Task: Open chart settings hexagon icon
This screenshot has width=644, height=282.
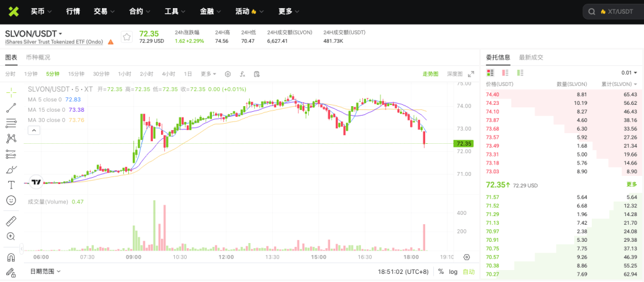Action: click(x=228, y=74)
